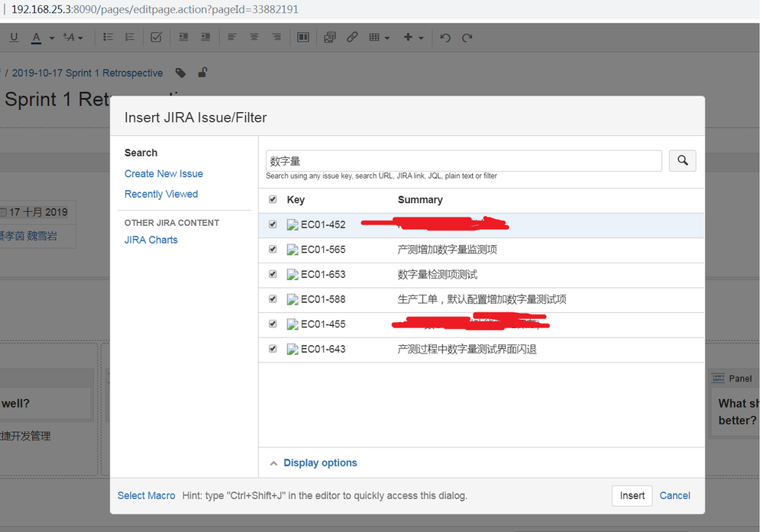Open JIRA Charts section
This screenshot has height=532, width=763.
[151, 240]
